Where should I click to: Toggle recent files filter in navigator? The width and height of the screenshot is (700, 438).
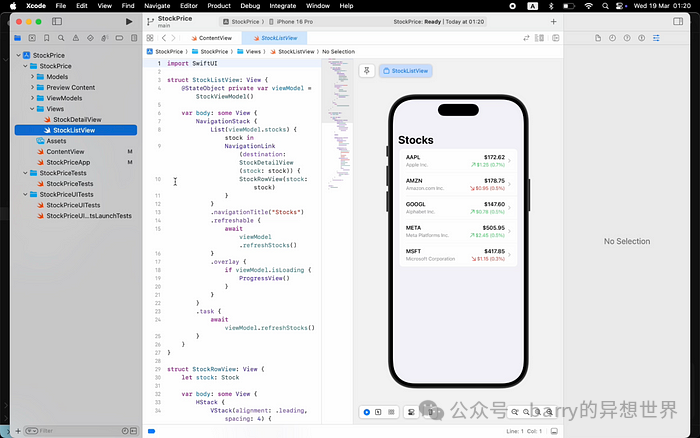tap(125, 431)
